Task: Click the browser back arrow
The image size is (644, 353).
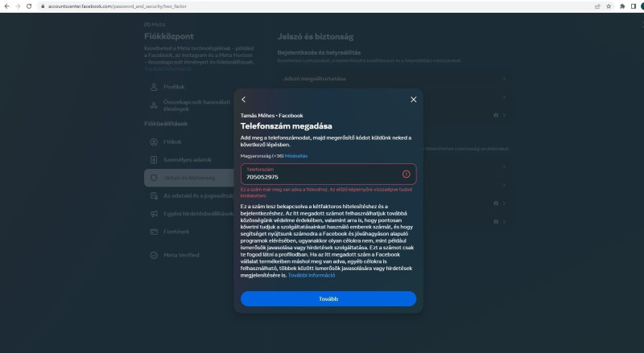Action: (x=6, y=6)
